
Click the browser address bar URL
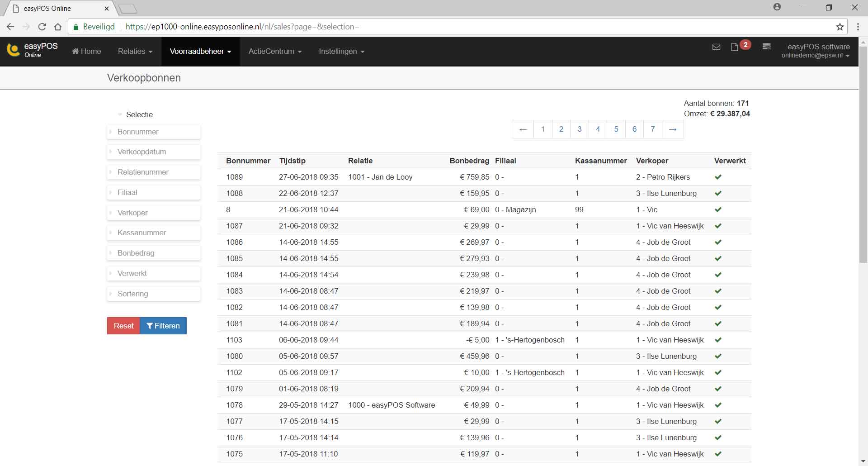point(242,27)
